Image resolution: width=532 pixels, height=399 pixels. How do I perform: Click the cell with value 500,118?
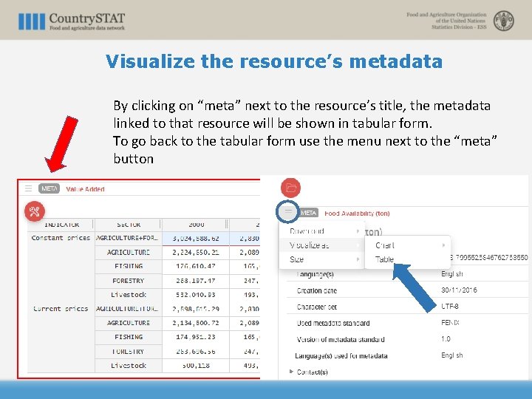[x=196, y=366]
